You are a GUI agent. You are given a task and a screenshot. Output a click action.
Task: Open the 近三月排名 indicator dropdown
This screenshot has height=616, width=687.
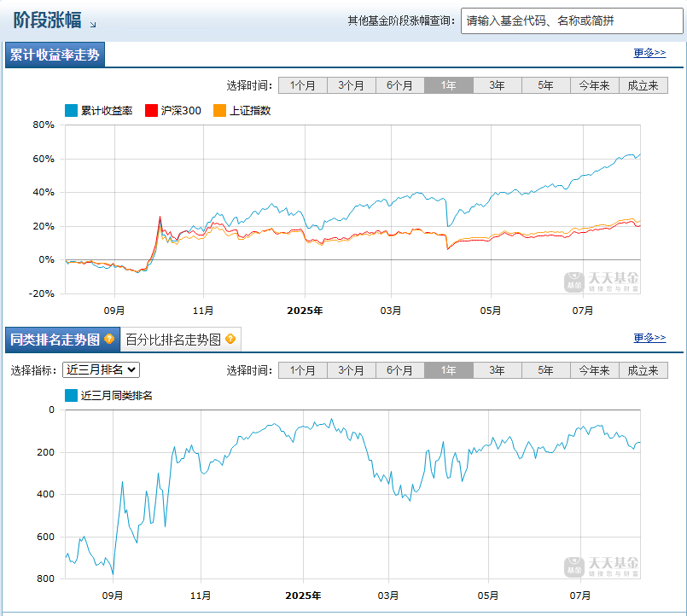pyautogui.click(x=102, y=369)
